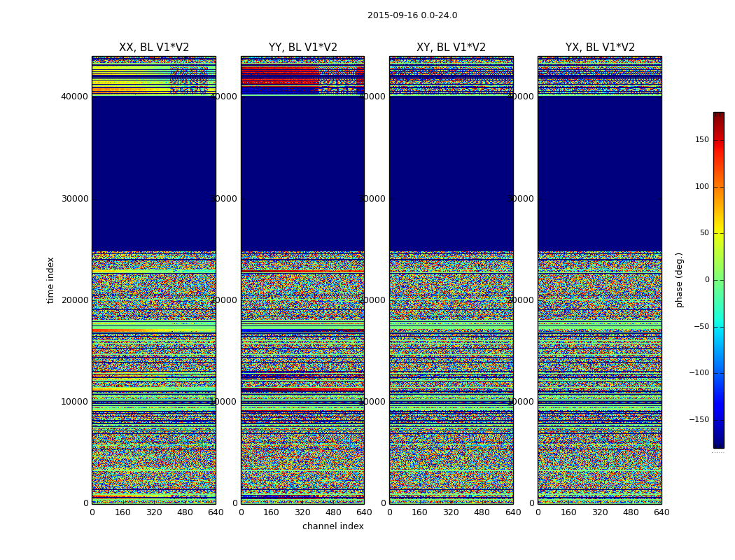Click the −150 tick on the colorbar

click(x=699, y=420)
